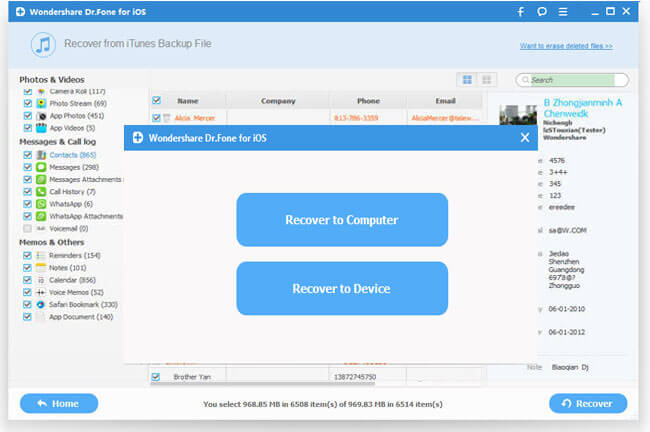Switch to grid view icon

467,80
